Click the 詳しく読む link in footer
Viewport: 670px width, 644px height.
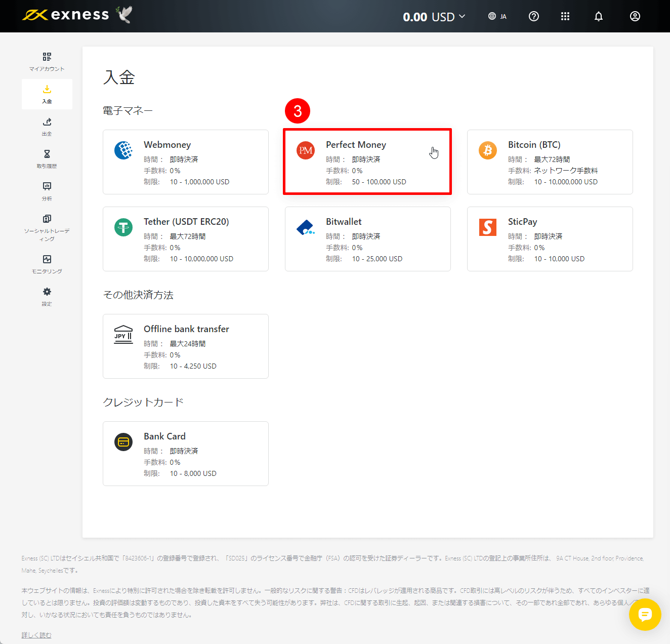click(x=36, y=635)
